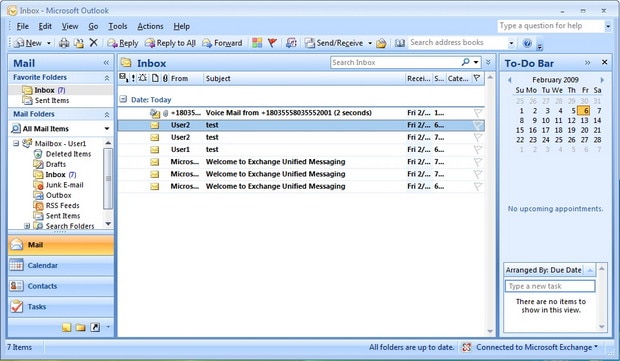Screen dimensions: 620x361
Task: Click the Notes icon in navigation bottom
Action: (x=66, y=327)
